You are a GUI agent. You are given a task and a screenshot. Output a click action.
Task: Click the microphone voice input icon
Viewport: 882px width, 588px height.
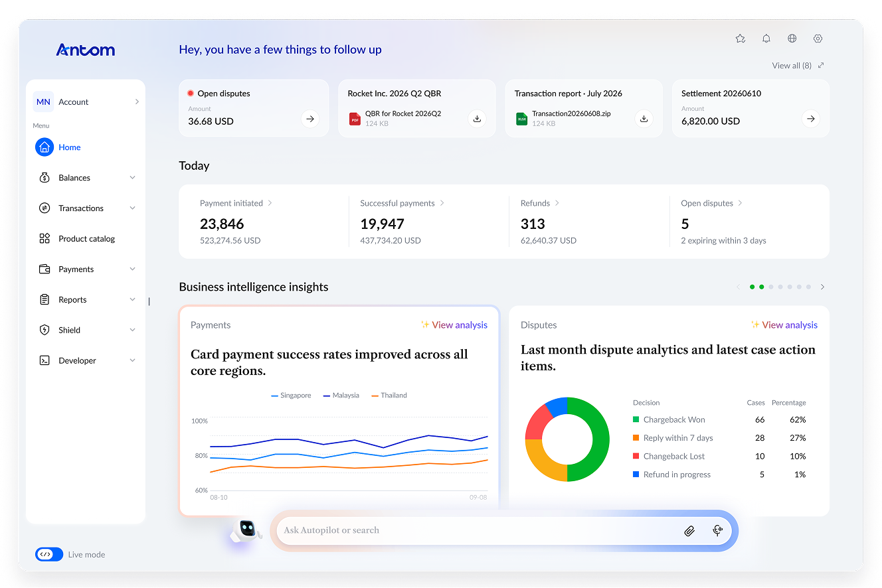[717, 530]
